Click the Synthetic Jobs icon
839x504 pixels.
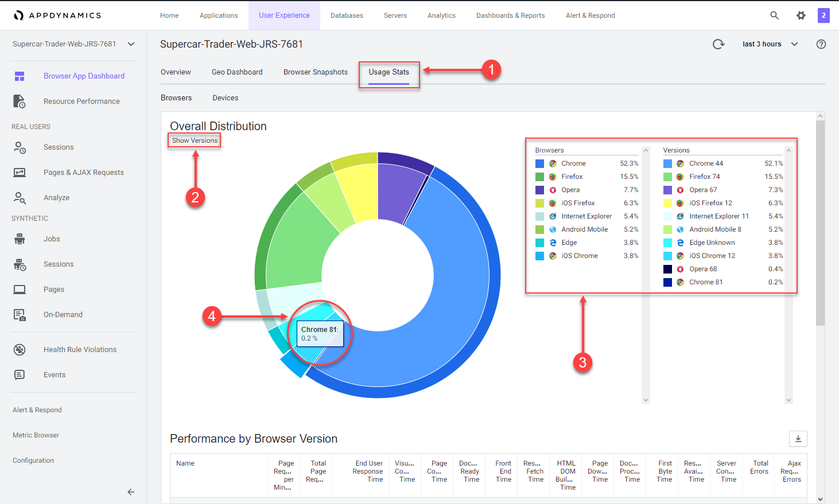click(20, 239)
